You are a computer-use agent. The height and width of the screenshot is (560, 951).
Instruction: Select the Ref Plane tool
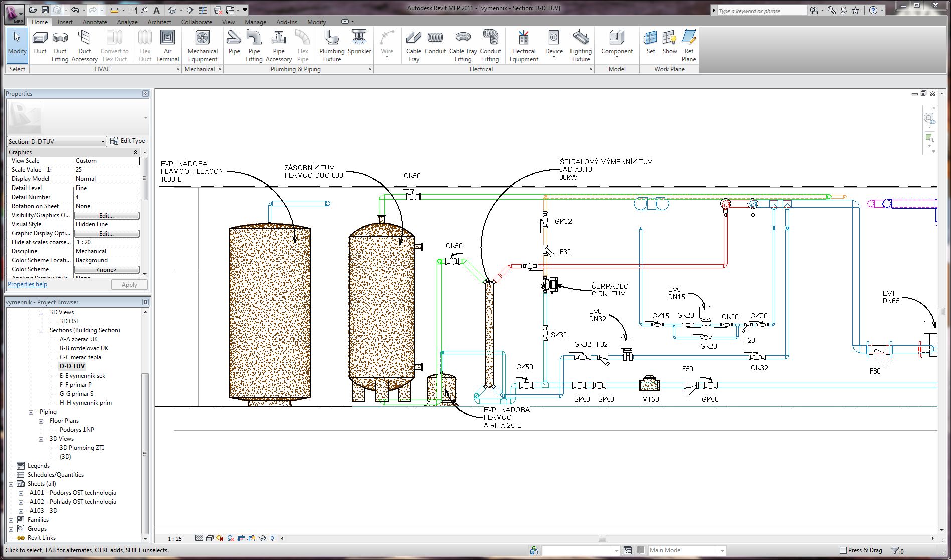[688, 45]
